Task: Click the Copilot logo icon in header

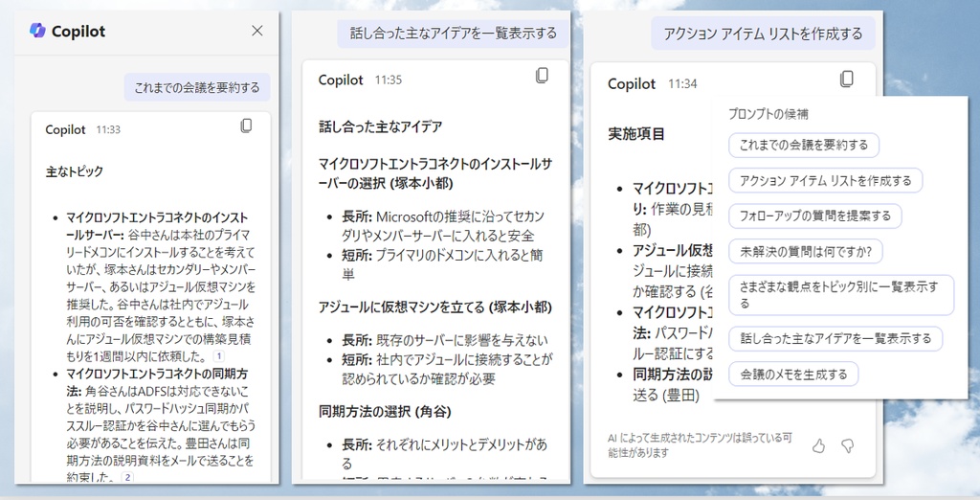Action: point(37,31)
